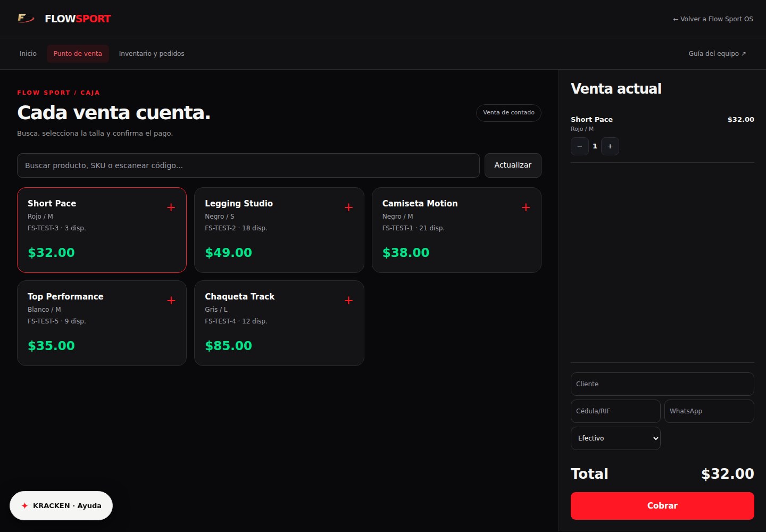Viewport: 766px width, 532px height.
Task: Click the Blanco / M variant text
Action: (44, 310)
